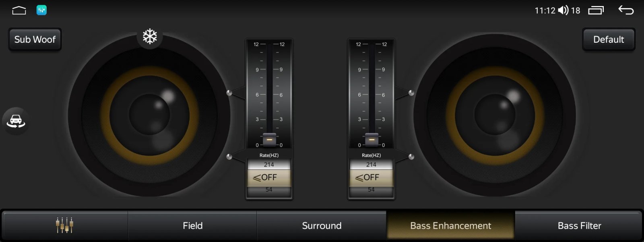Viewport: 644px width, 242px height.
Task: Select the left rate OFF value
Action: pos(269,177)
